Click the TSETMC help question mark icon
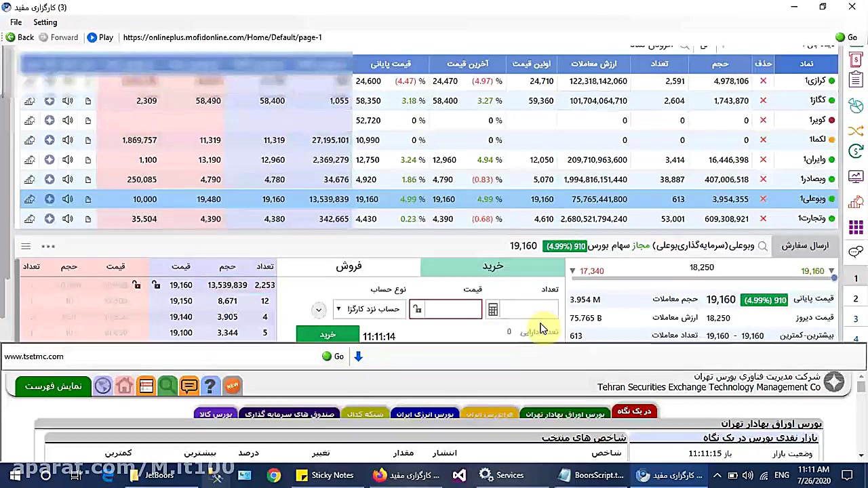868x488 pixels. pos(210,386)
